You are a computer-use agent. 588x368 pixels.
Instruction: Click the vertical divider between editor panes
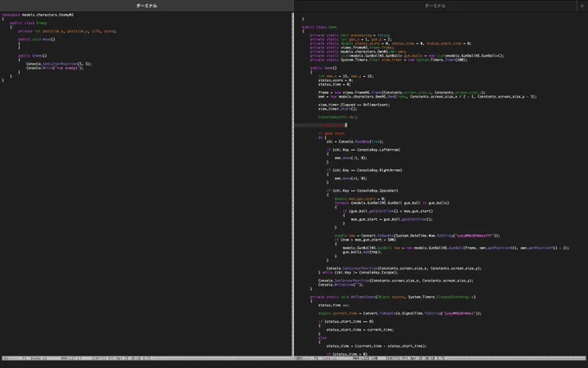[293, 184]
